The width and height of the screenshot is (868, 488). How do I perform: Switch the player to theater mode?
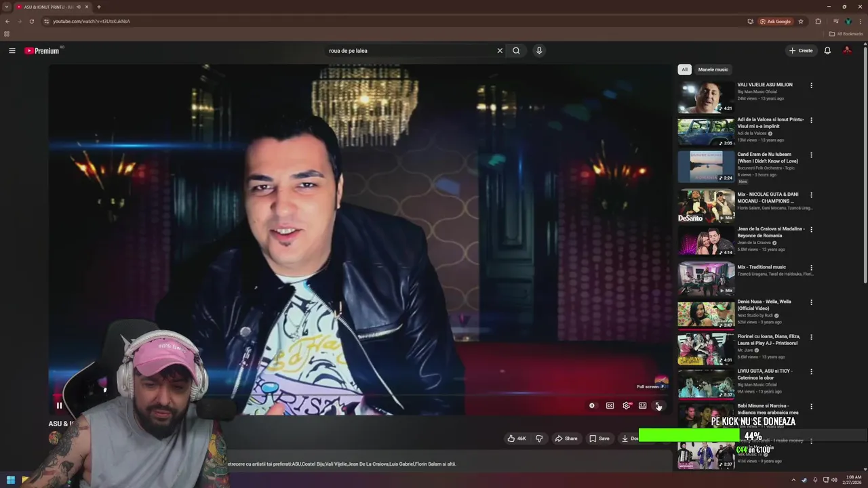coord(642,405)
